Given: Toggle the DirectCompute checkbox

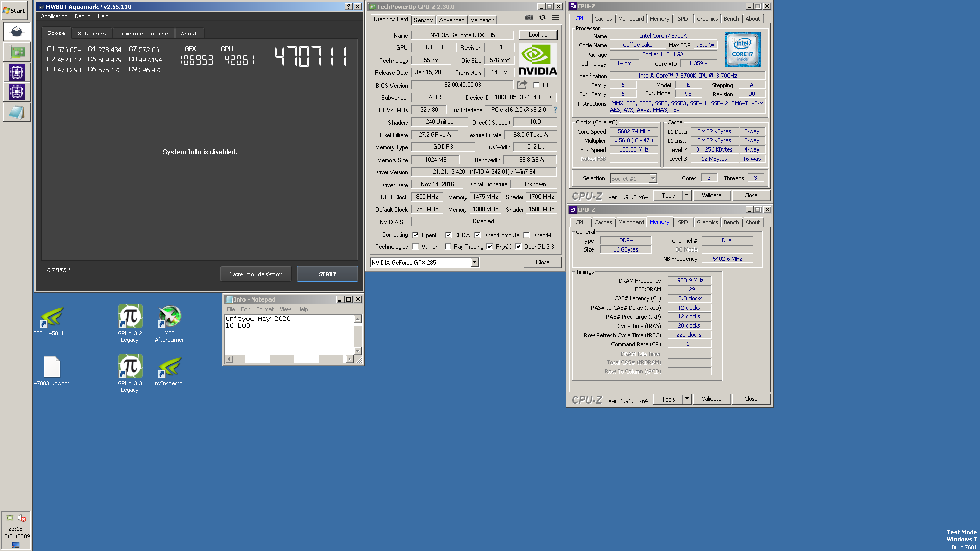Looking at the screenshot, I should [x=477, y=235].
